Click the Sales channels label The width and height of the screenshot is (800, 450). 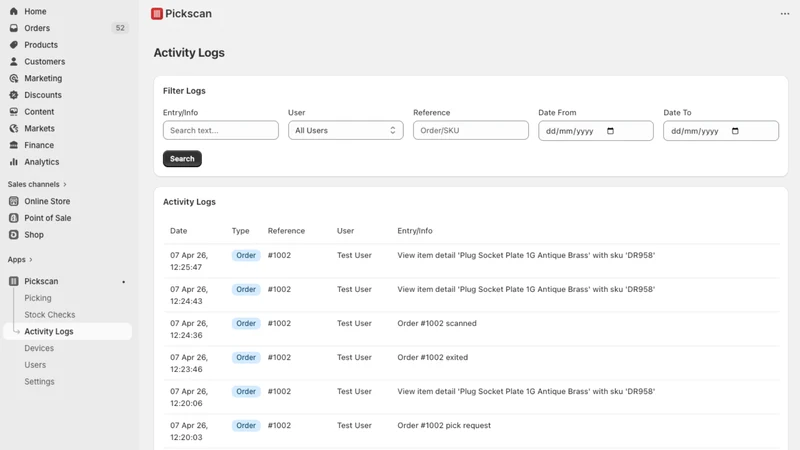tap(34, 184)
